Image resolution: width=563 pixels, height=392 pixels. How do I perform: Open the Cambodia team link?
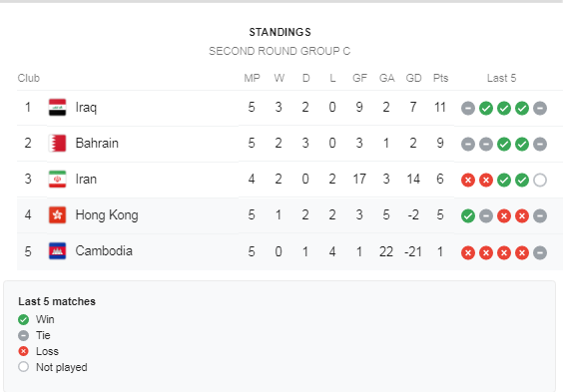(104, 251)
